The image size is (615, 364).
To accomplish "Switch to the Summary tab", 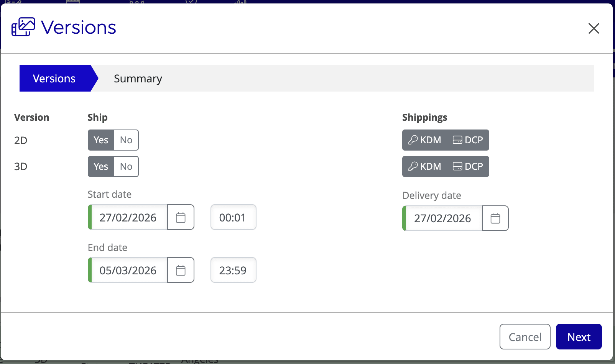I will tap(138, 78).
